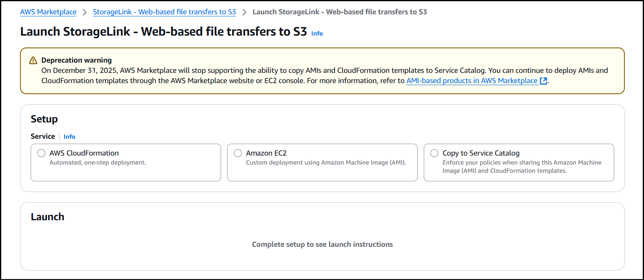Image resolution: width=644 pixels, height=280 pixels.
Task: Click the Setup section heading
Action: (44, 119)
